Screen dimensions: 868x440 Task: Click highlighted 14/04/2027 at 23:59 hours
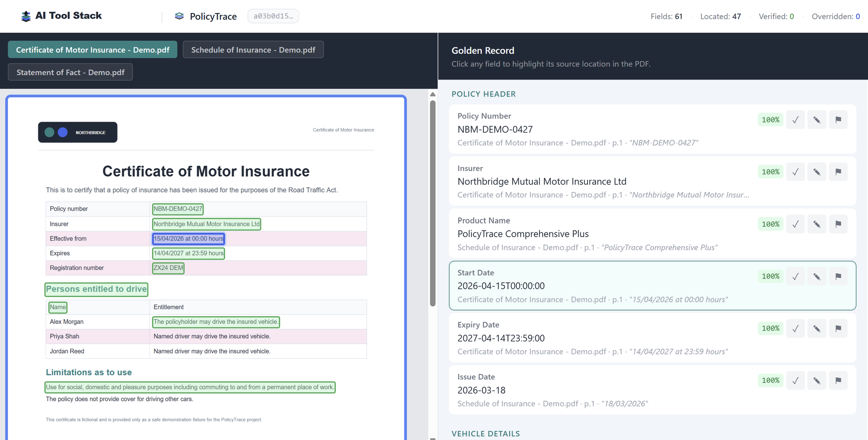[189, 253]
